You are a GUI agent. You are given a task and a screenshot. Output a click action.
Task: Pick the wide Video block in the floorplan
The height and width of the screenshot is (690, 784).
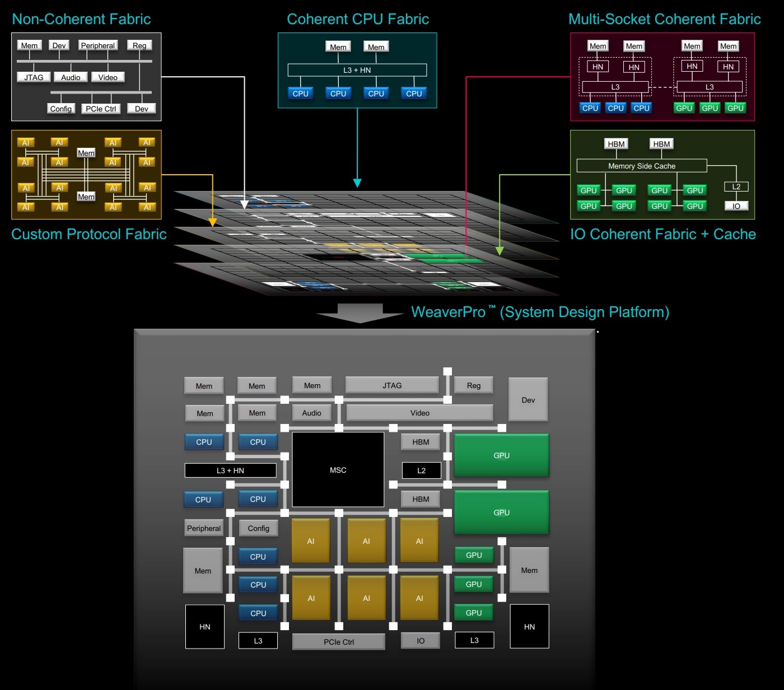point(420,413)
